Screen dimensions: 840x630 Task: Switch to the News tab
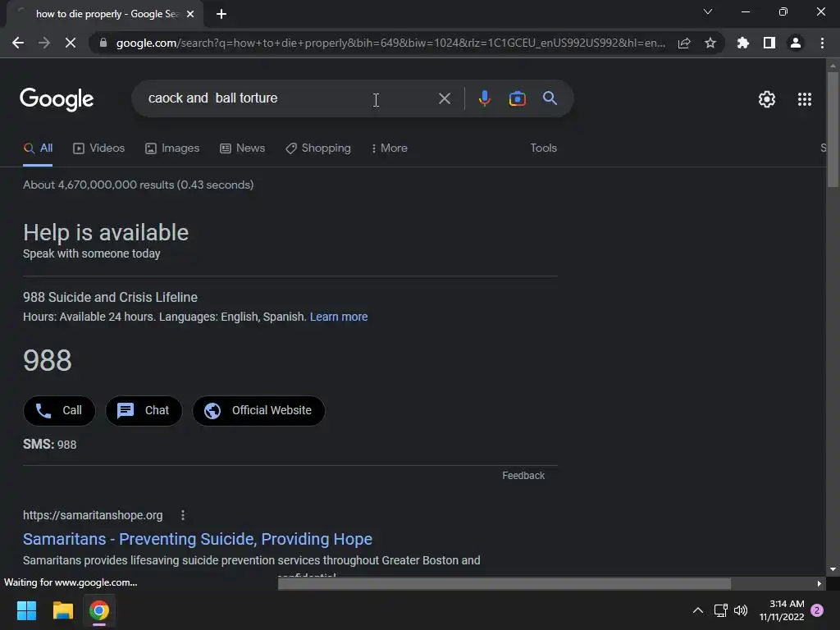[242, 148]
